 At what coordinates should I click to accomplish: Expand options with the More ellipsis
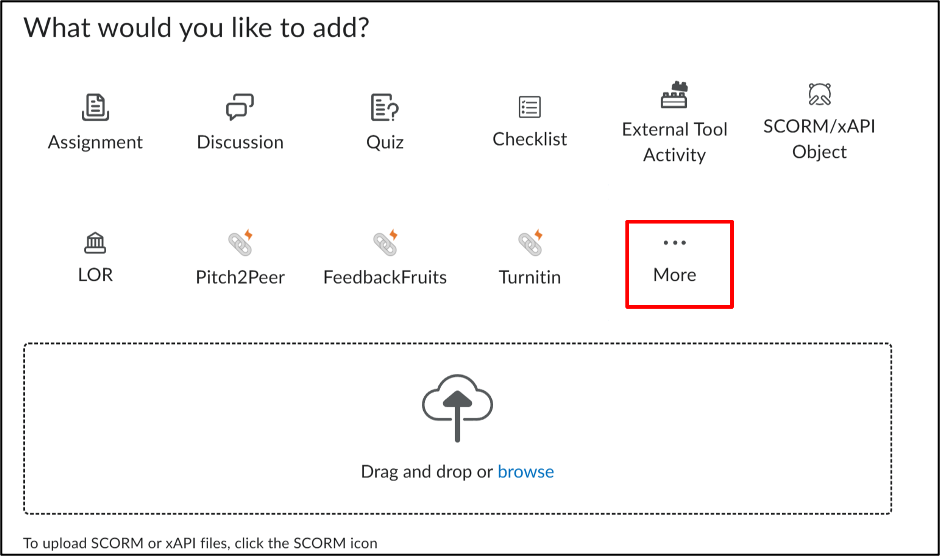point(675,242)
